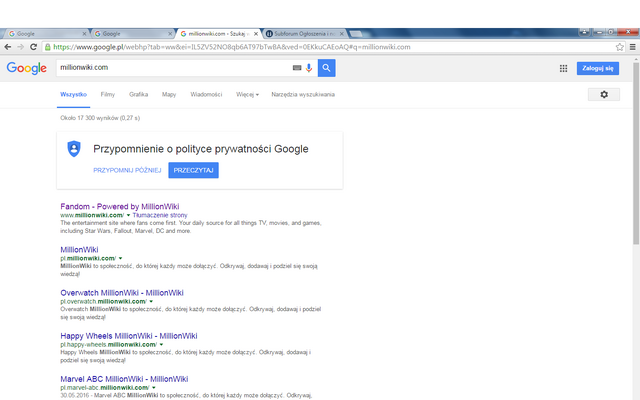
Task: Expand dropdown arrow next to www.millionwiki.com/
Action: pos(128,215)
